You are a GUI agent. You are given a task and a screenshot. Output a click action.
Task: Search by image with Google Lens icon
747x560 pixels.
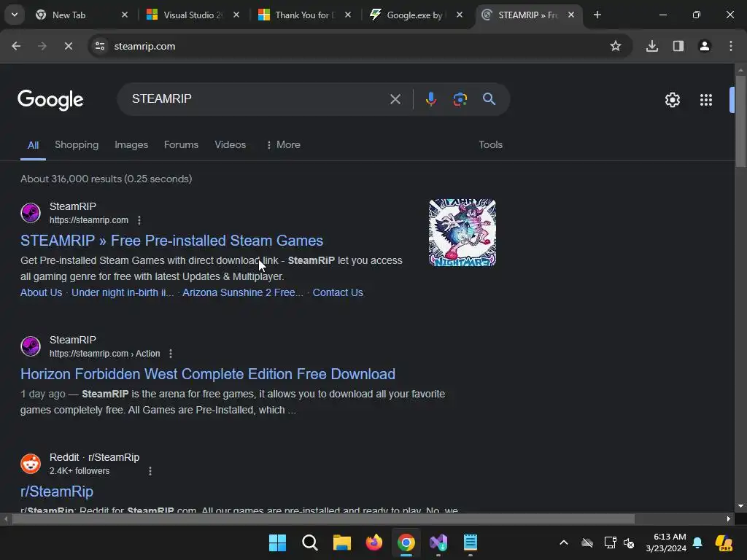pyautogui.click(x=460, y=99)
